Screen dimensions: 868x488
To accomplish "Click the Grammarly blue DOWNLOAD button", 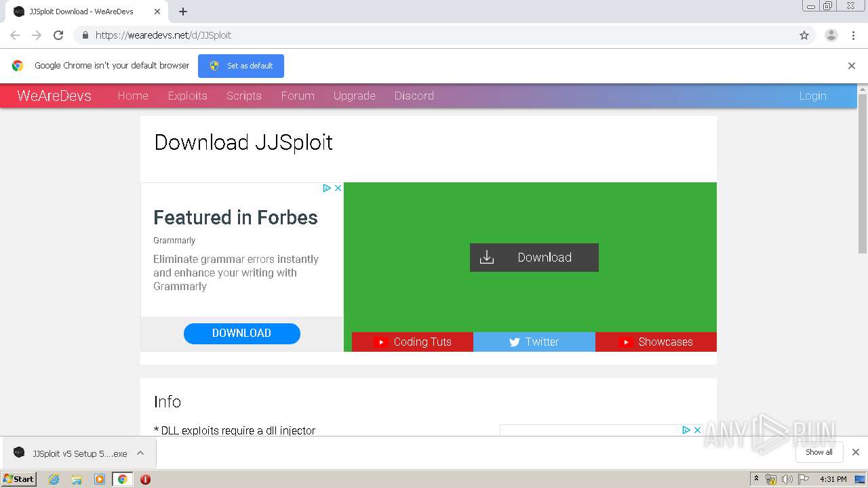I will pyautogui.click(x=242, y=333).
